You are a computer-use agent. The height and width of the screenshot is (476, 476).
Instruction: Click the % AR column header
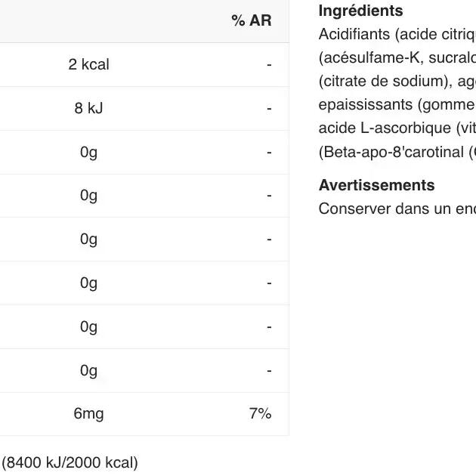pos(251,21)
